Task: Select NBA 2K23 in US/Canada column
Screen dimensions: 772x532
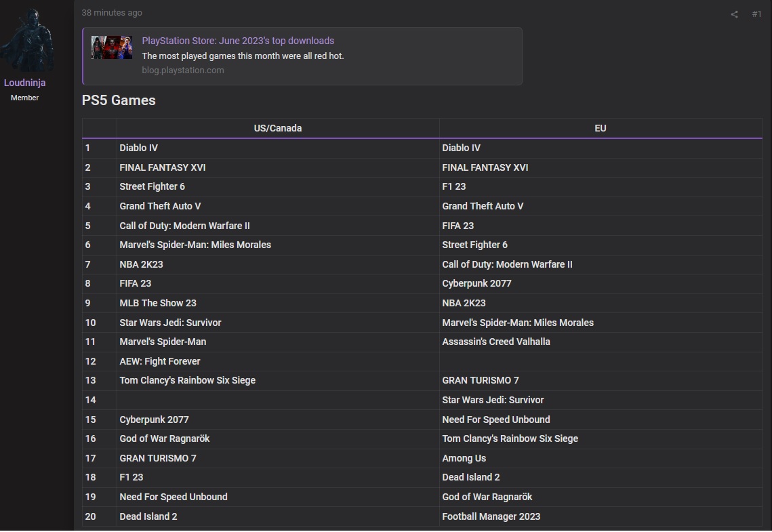Action: click(x=141, y=265)
